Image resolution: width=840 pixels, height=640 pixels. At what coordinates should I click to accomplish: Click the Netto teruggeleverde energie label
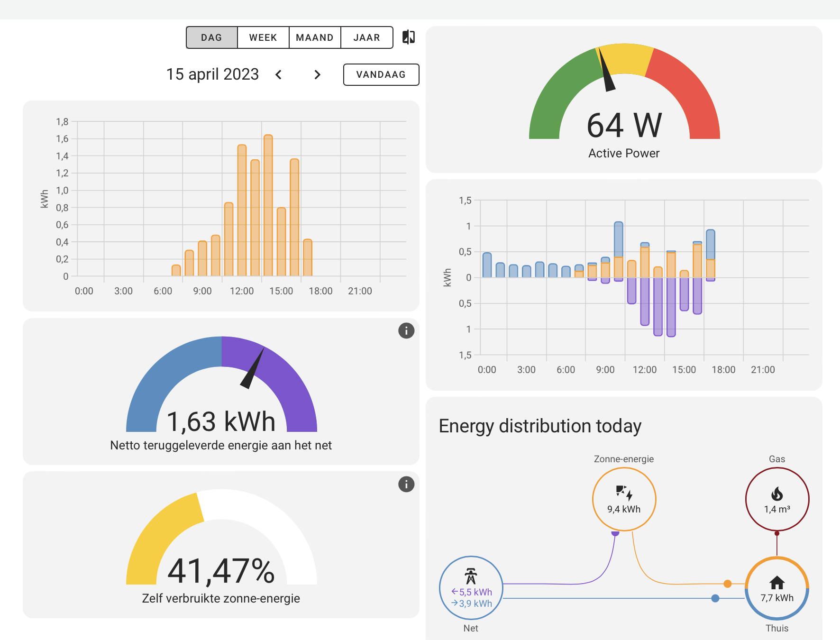pyautogui.click(x=221, y=445)
